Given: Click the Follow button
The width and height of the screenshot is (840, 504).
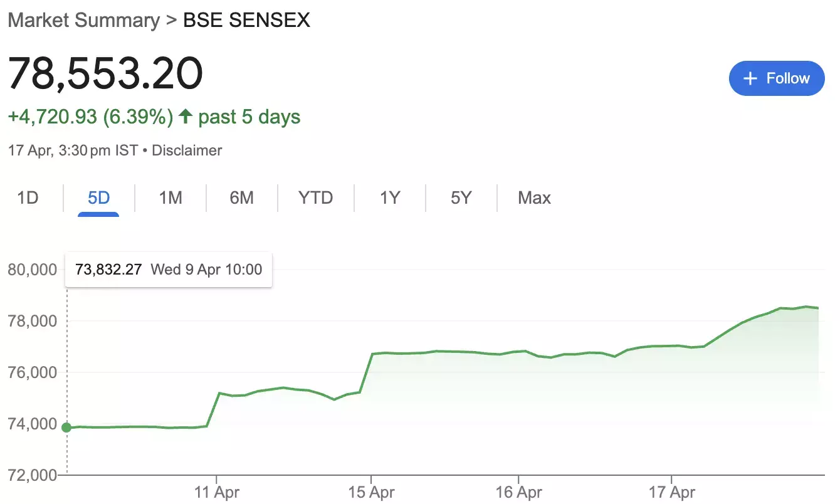Looking at the screenshot, I should coord(777,78).
